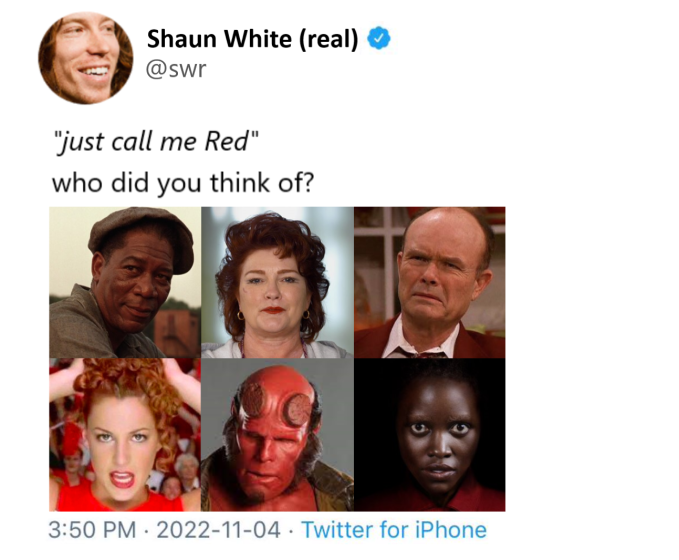Click the @swr handle

click(x=176, y=69)
